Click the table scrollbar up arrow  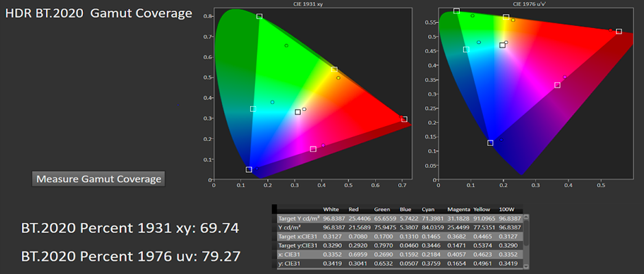click(x=525, y=217)
